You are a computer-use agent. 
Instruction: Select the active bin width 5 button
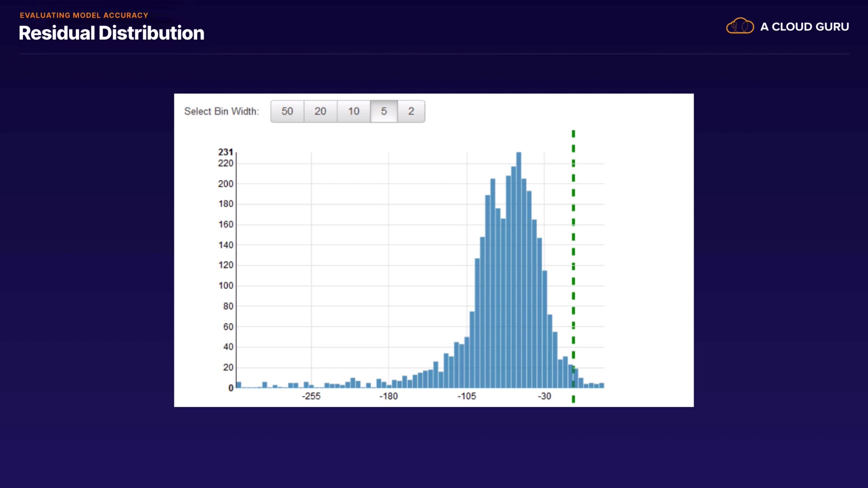coord(384,111)
